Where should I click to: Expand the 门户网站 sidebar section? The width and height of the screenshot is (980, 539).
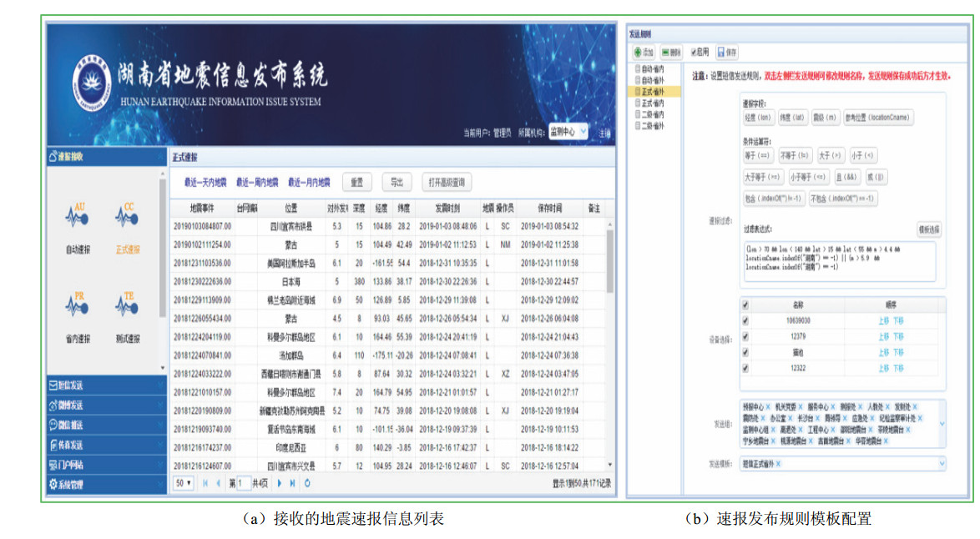(106, 465)
